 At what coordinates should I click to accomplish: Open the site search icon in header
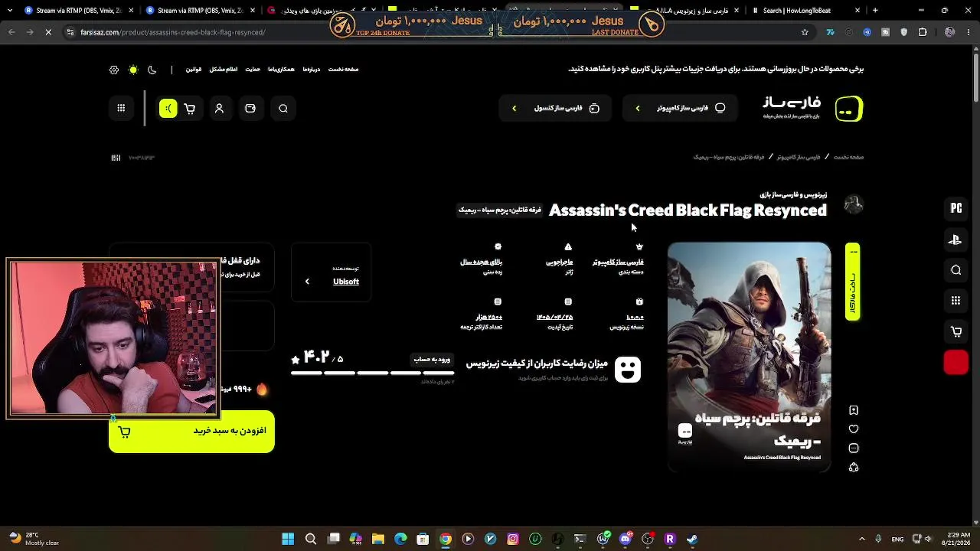pyautogui.click(x=283, y=109)
